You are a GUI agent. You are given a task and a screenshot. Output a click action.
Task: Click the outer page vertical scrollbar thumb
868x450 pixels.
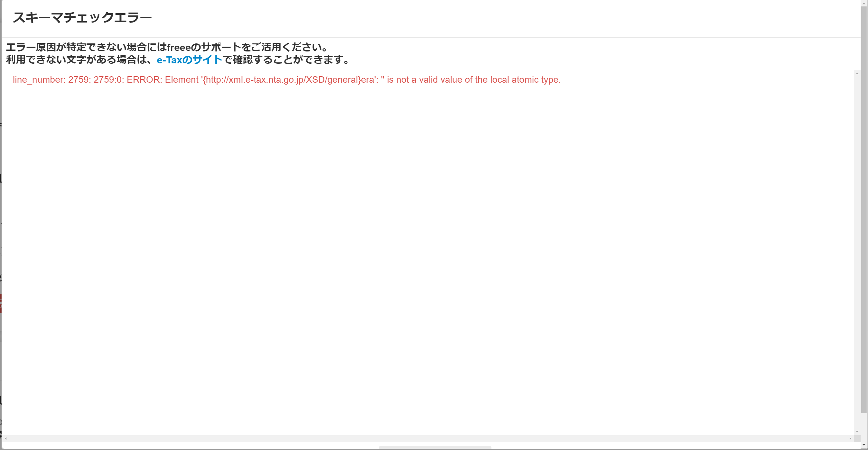pyautogui.click(x=864, y=210)
